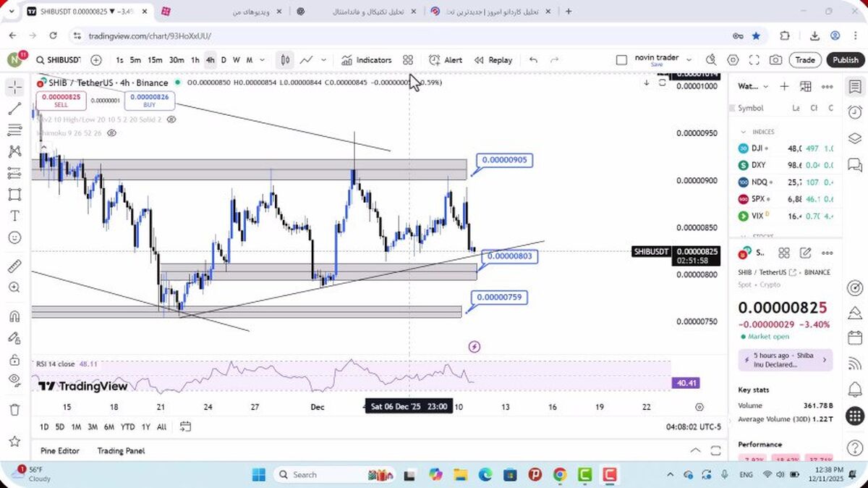
Task: Add symbol to watchlist plus icon
Action: pyautogui.click(x=784, y=86)
